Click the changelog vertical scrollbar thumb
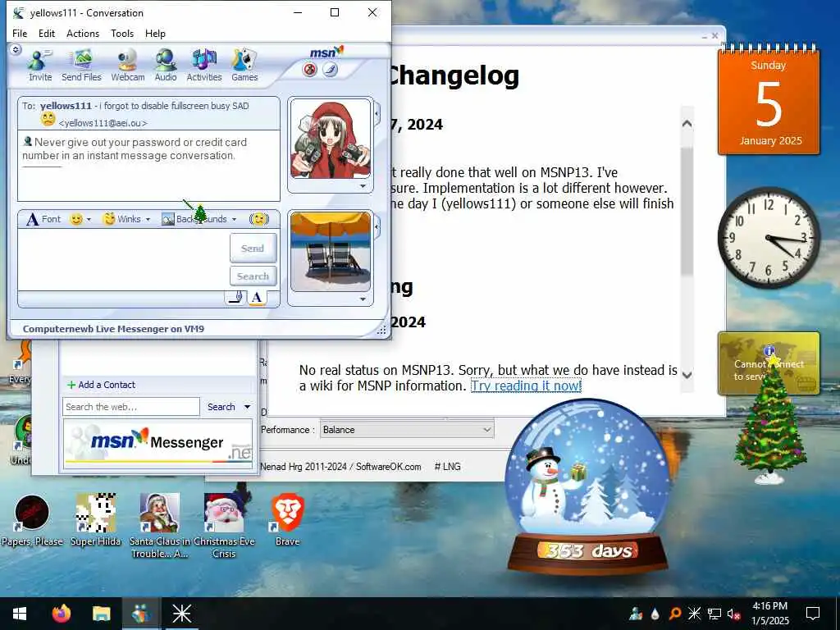The image size is (840, 630). [687, 212]
